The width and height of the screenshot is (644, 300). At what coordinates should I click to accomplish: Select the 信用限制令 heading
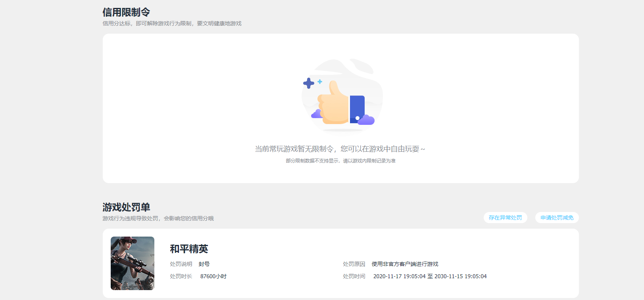coord(126,12)
